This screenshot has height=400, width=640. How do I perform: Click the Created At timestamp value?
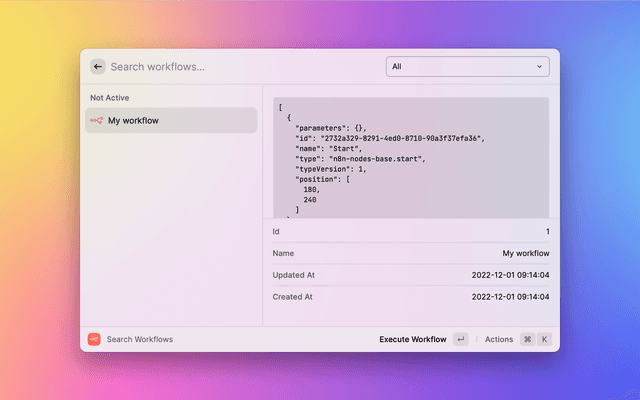click(x=509, y=297)
